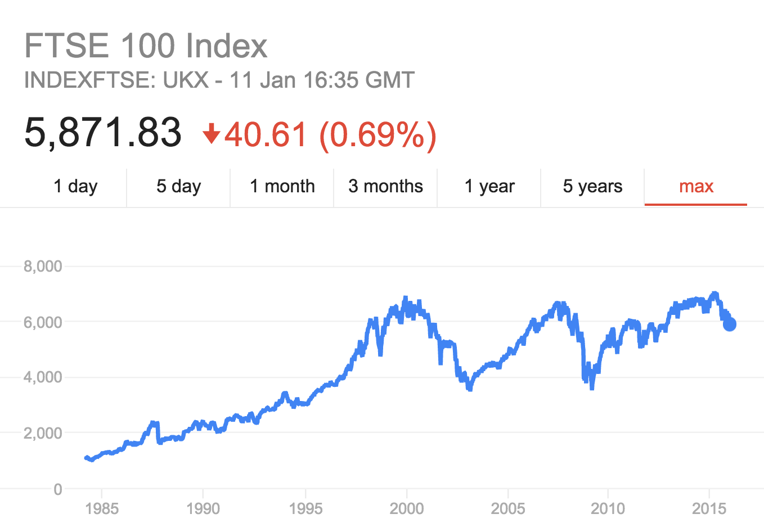Click the 1985 x-axis year label

[102, 509]
